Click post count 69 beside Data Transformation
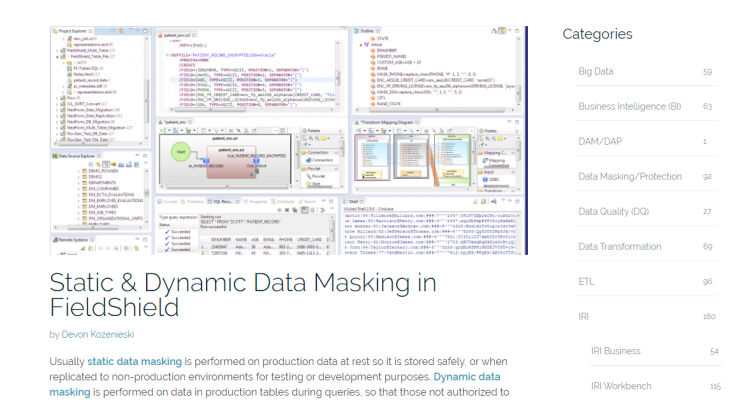 [707, 247]
